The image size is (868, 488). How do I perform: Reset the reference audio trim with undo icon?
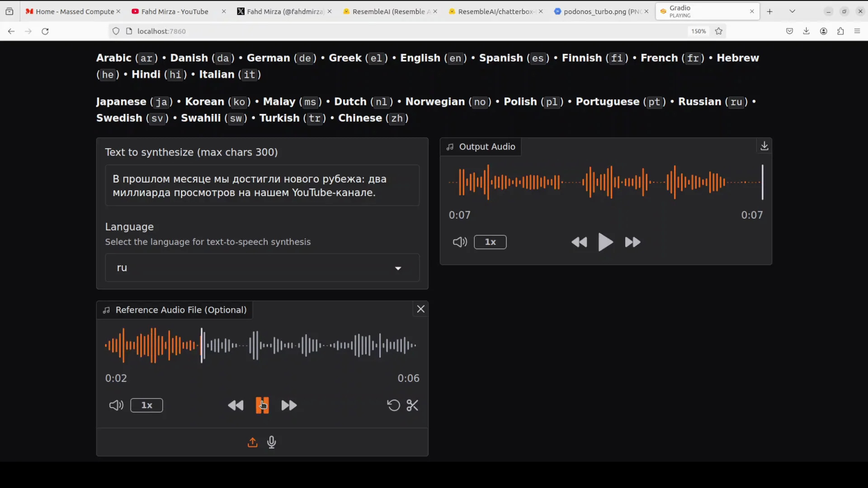point(393,405)
